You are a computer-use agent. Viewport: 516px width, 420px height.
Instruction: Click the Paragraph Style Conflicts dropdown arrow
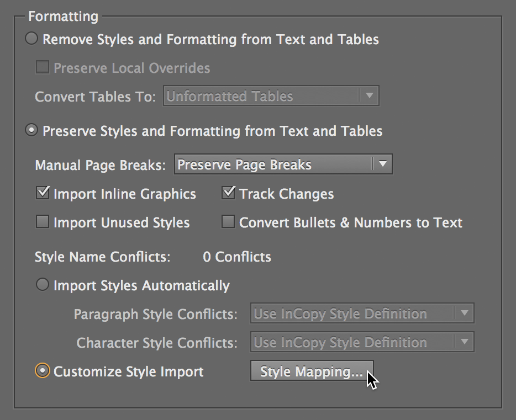pyautogui.click(x=464, y=313)
